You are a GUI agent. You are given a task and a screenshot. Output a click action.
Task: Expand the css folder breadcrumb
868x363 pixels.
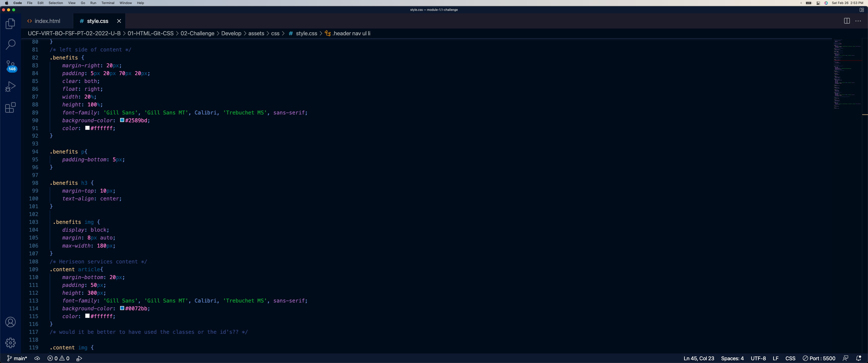(x=275, y=33)
